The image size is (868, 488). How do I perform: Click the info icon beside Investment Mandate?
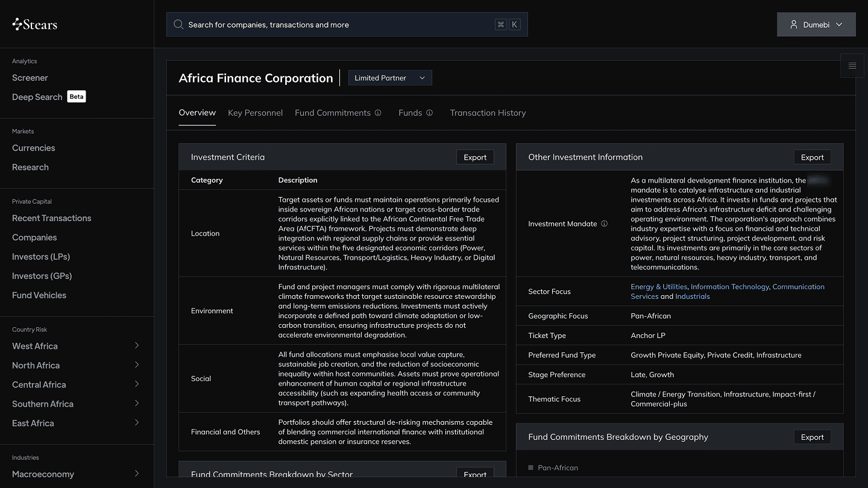click(604, 224)
